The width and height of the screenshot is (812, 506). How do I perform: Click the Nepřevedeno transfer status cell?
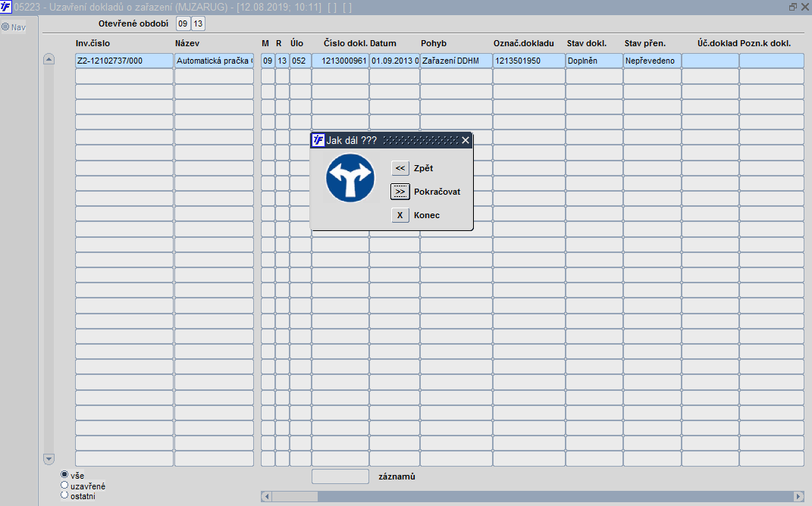click(652, 61)
